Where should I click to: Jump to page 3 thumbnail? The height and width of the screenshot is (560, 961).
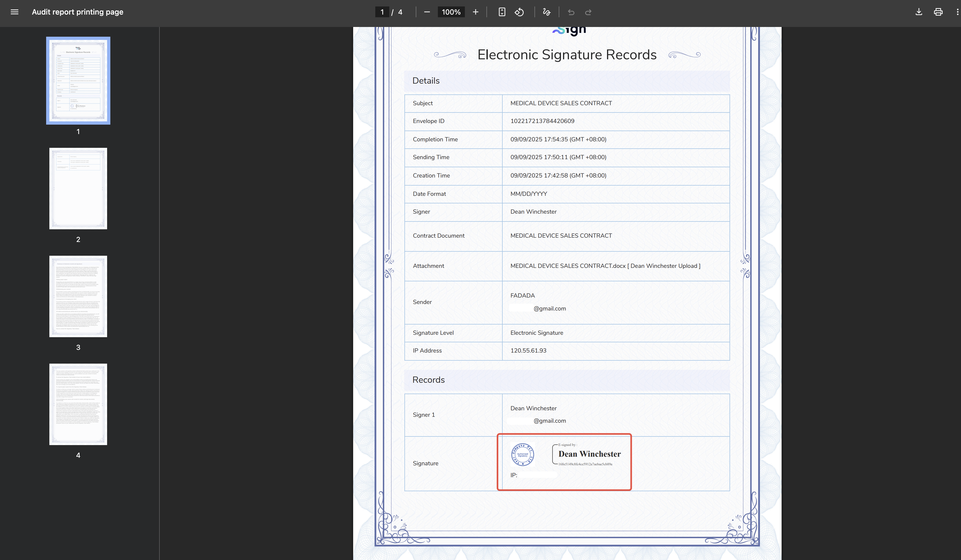(x=78, y=296)
